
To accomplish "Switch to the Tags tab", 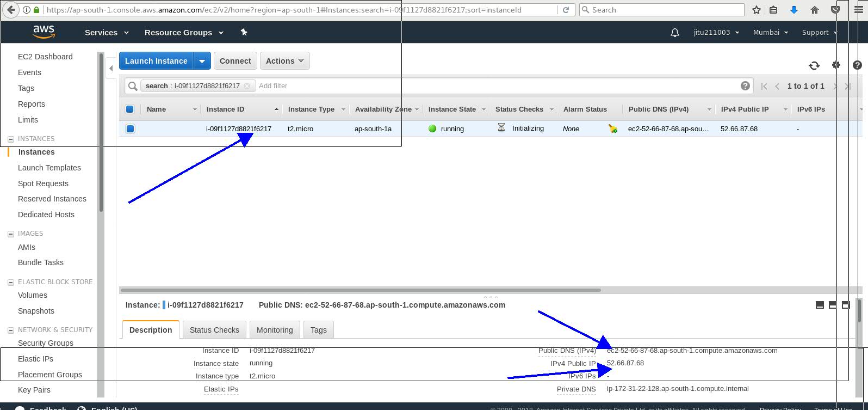I will click(319, 330).
